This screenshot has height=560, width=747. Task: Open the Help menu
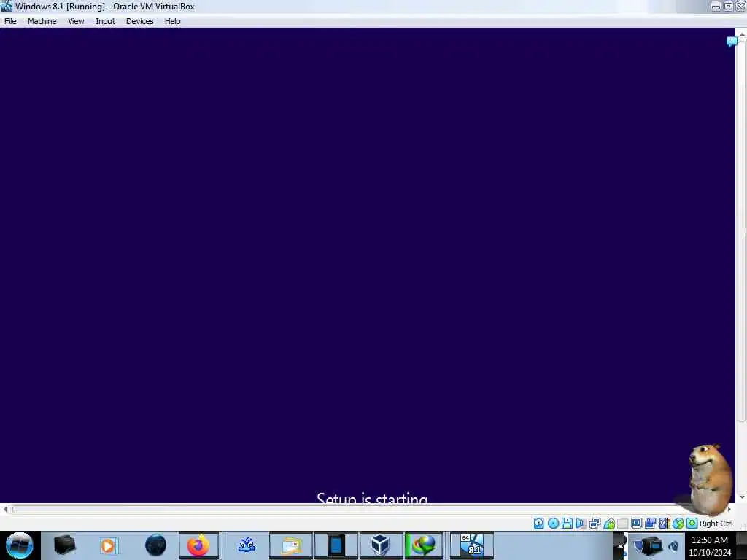click(172, 21)
